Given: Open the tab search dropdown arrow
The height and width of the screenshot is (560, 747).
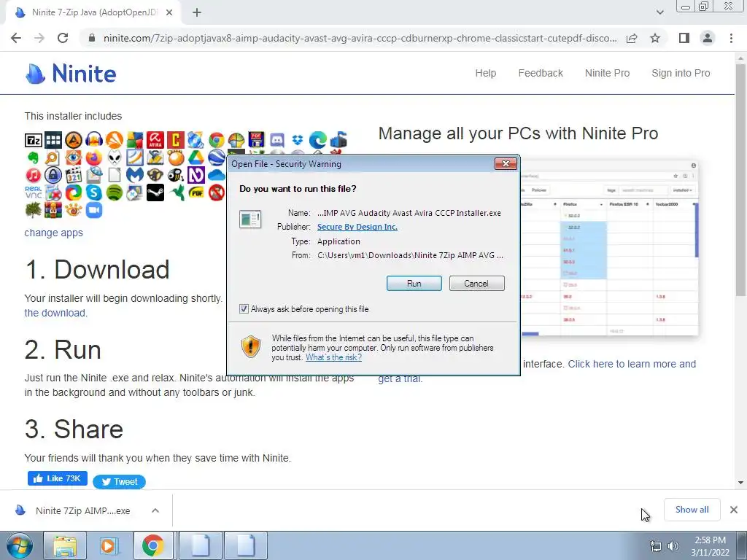Looking at the screenshot, I should [659, 12].
